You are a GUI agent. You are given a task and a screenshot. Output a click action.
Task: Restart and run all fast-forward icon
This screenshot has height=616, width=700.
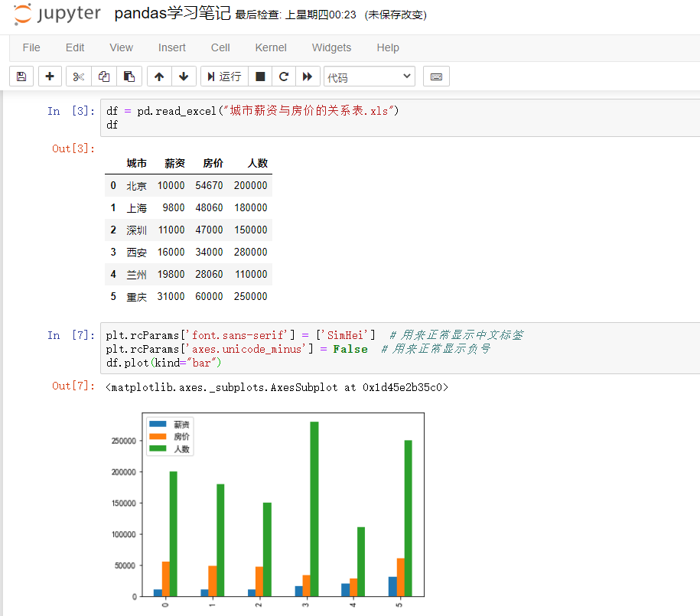coord(308,77)
